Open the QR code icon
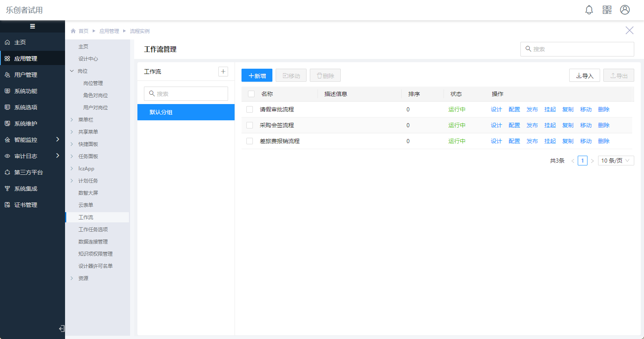Viewport: 644px width, 339px height. (x=607, y=10)
